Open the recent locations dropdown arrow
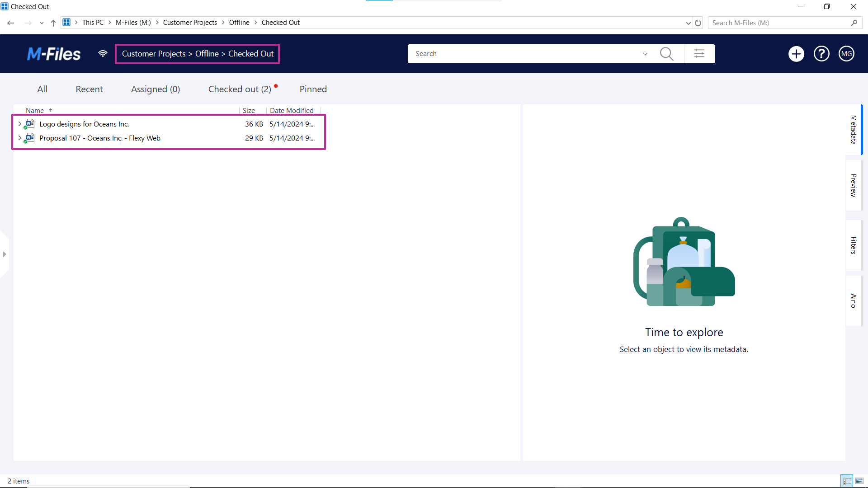 [x=42, y=23]
